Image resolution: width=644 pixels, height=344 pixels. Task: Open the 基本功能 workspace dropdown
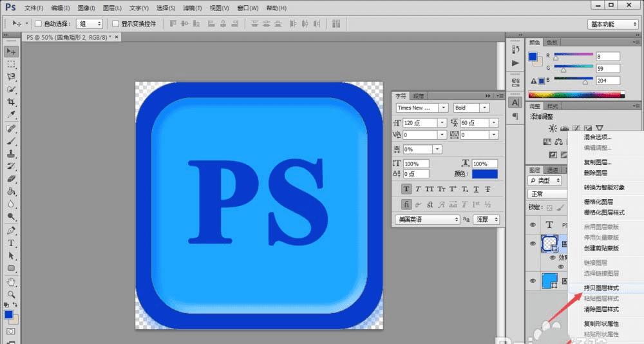tap(612, 24)
